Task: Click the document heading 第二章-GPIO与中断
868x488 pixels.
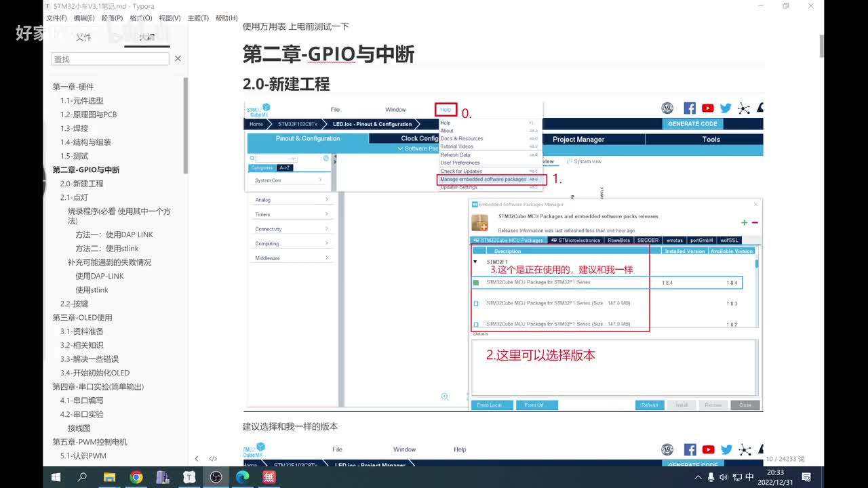Action: (328, 54)
